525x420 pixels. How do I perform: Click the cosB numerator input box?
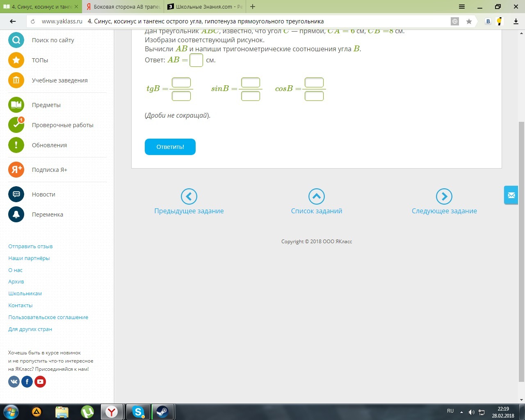[314, 82]
